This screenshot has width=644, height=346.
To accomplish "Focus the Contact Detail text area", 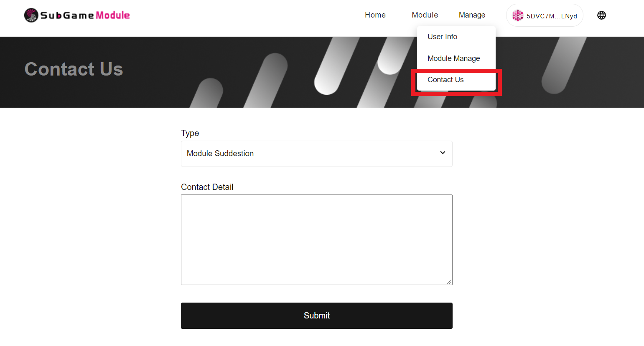I will [317, 240].
